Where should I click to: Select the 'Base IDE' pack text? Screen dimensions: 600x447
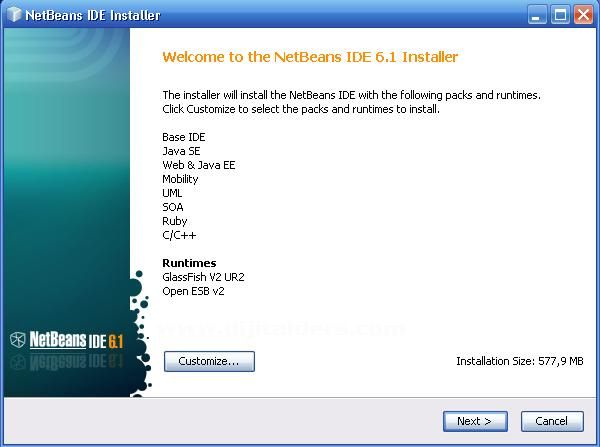click(184, 137)
